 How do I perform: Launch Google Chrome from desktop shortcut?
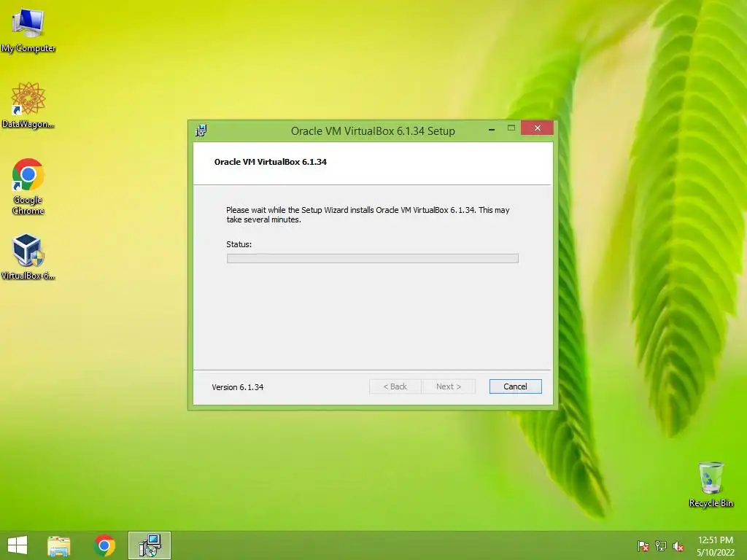28,186
